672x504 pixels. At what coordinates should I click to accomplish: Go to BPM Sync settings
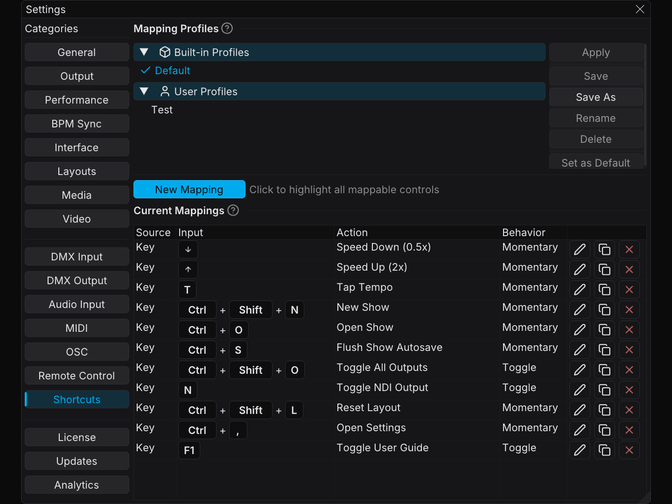click(77, 124)
